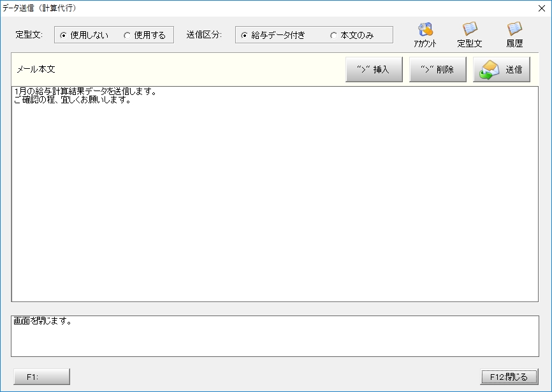The image size is (552, 392).
Task: Open the 定型文 template text icon
Action: 469,35
